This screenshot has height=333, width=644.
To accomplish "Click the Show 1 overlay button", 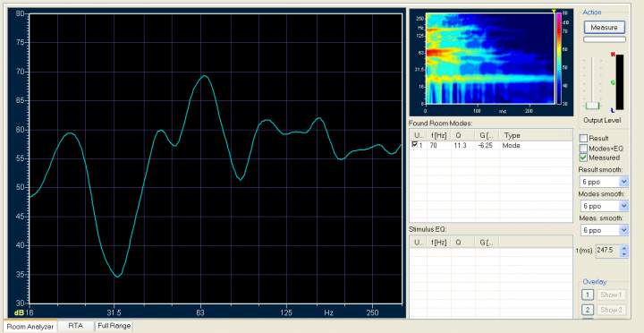I will pyautogui.click(x=612, y=295).
